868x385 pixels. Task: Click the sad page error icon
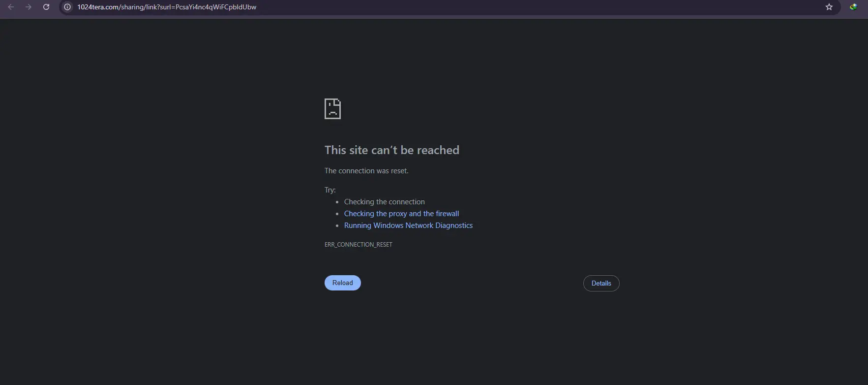coord(332,109)
